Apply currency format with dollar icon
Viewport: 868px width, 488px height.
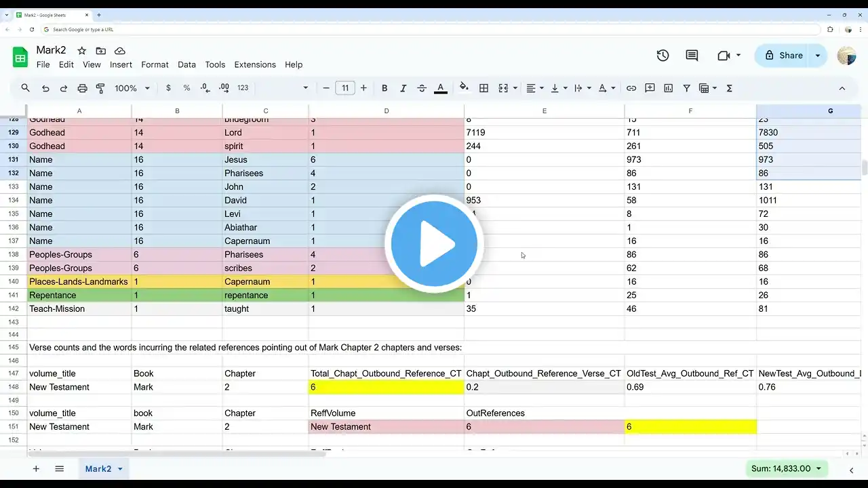(x=168, y=88)
